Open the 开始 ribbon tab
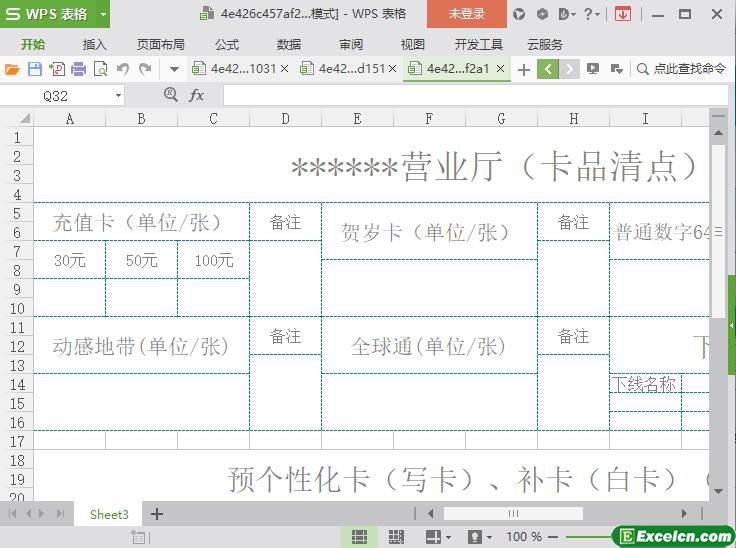736x548 pixels. (x=33, y=45)
